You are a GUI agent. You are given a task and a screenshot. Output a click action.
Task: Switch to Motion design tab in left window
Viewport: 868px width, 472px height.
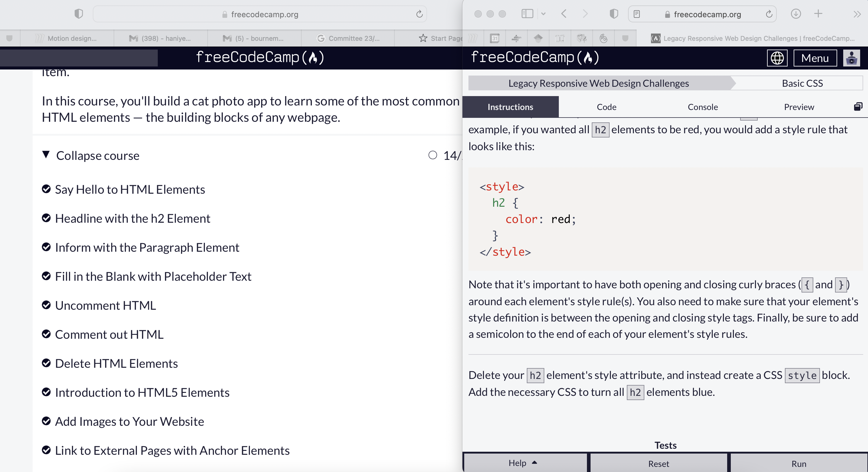click(x=67, y=38)
